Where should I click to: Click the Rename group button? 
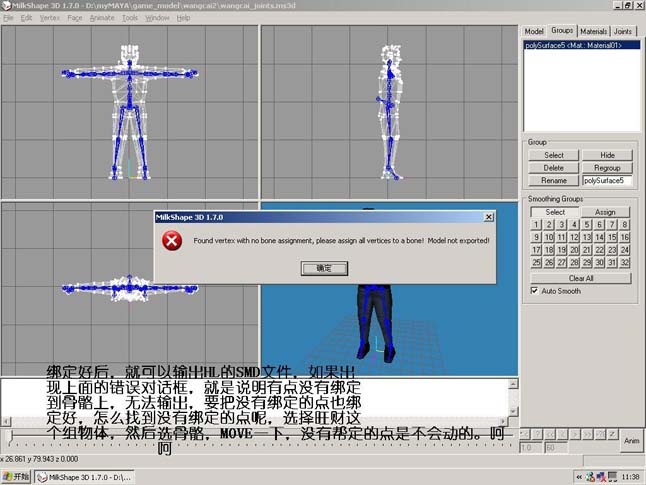[554, 180]
